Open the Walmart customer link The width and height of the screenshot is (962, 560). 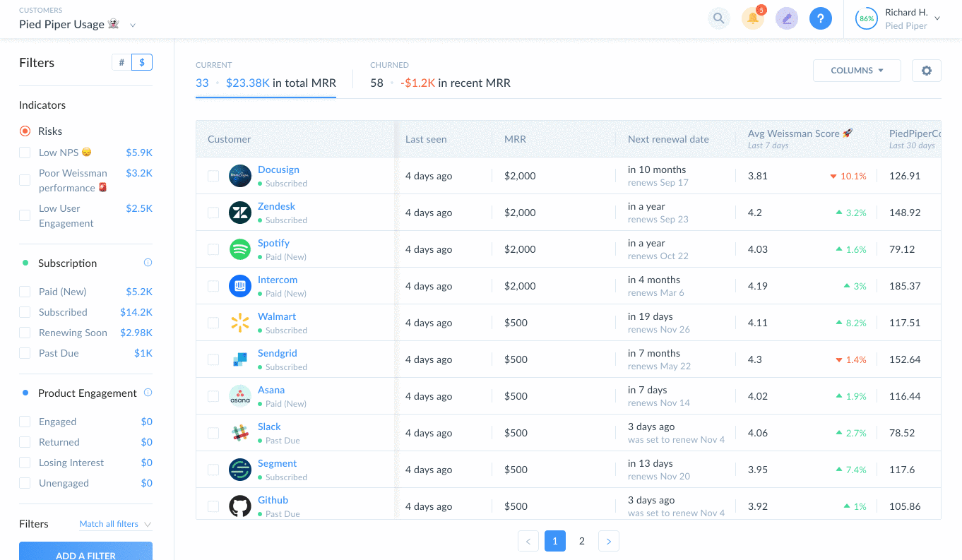277,316
